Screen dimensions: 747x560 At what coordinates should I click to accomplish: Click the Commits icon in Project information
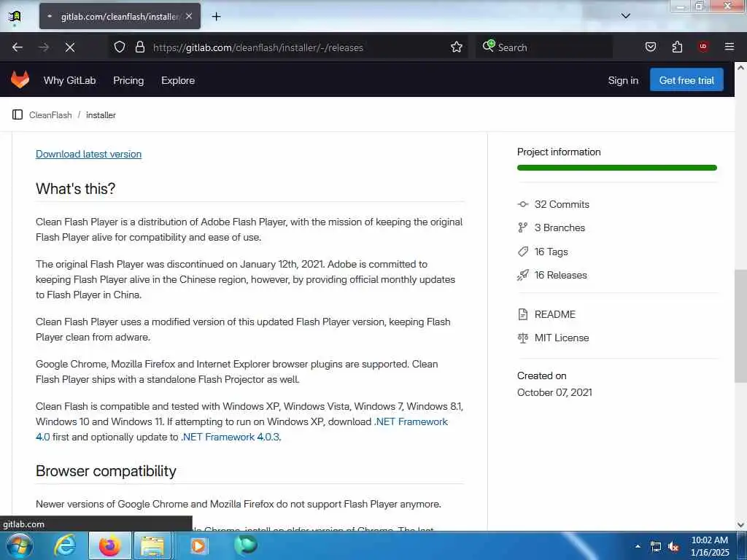click(x=522, y=204)
